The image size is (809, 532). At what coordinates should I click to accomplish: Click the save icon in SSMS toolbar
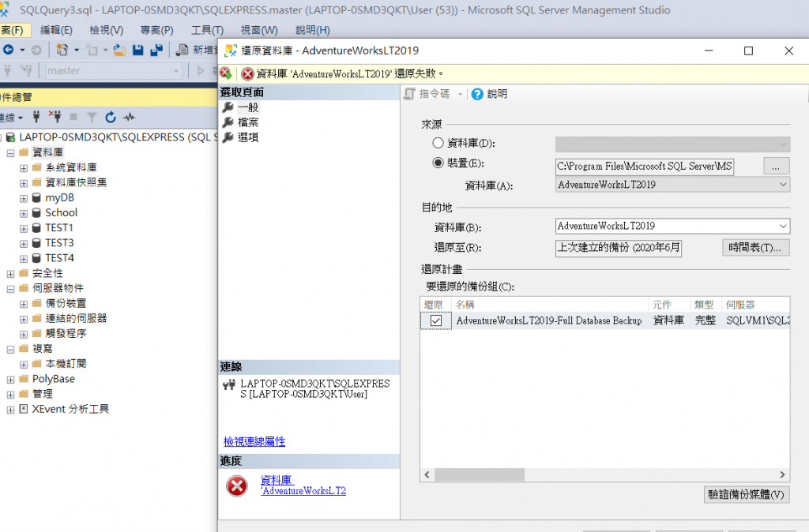137,50
